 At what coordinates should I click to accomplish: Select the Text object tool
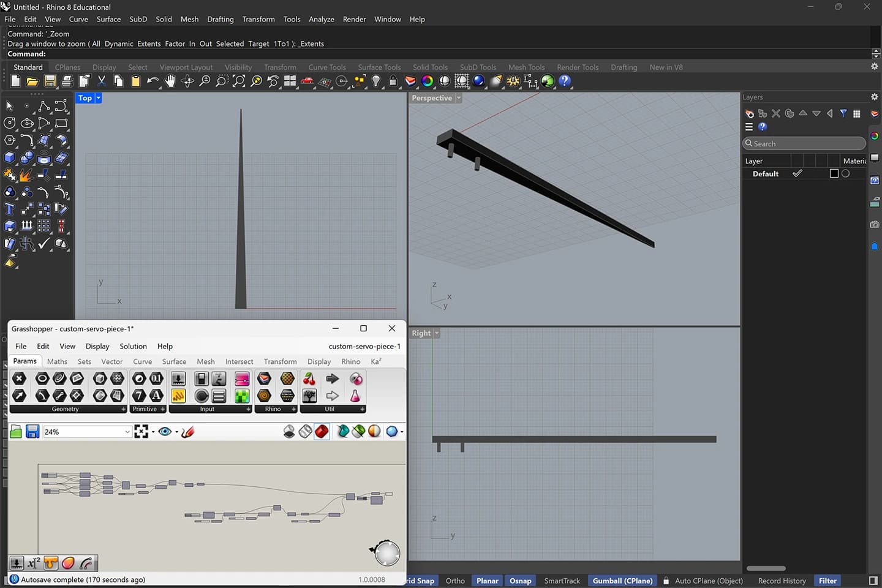click(10, 209)
